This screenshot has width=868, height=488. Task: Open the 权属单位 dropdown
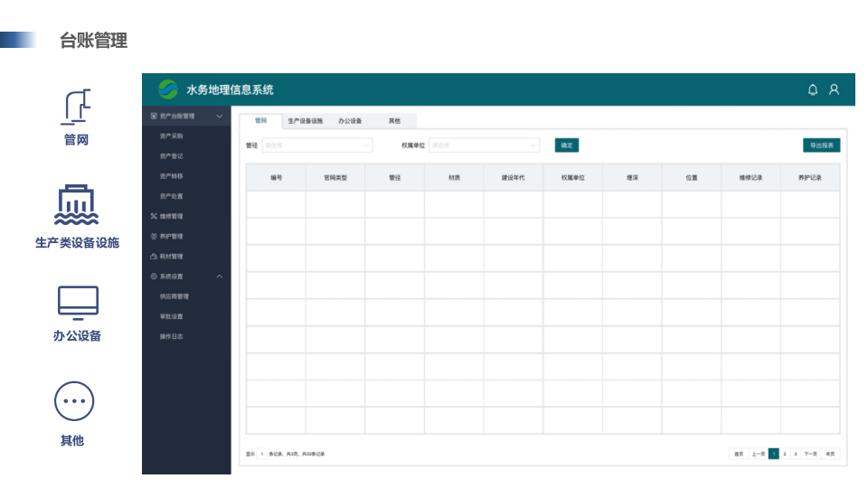coord(484,145)
